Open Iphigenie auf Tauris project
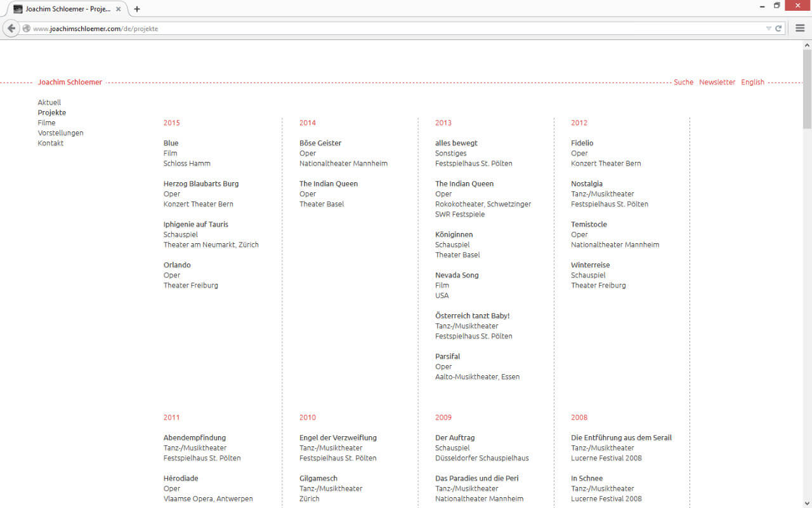 tap(196, 224)
